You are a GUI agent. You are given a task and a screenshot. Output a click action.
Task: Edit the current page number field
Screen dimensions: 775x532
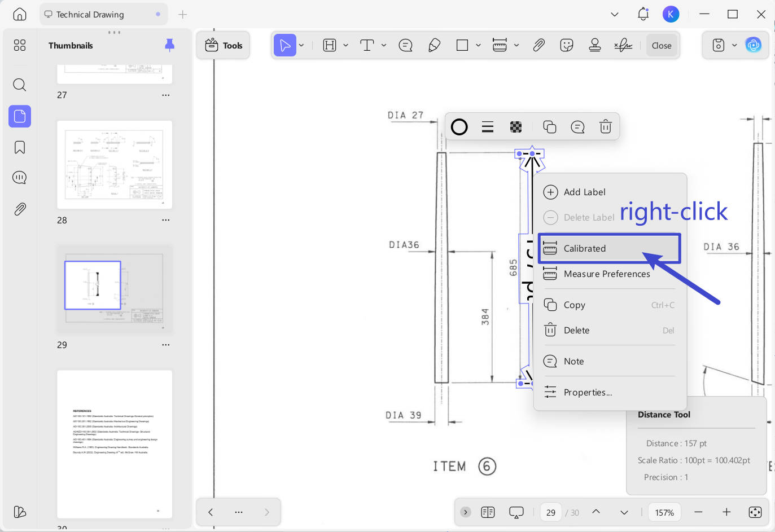pyautogui.click(x=551, y=512)
